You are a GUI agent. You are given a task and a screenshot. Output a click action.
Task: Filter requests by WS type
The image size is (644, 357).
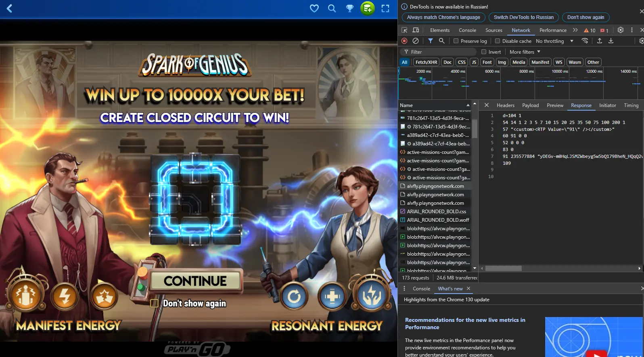pos(559,62)
